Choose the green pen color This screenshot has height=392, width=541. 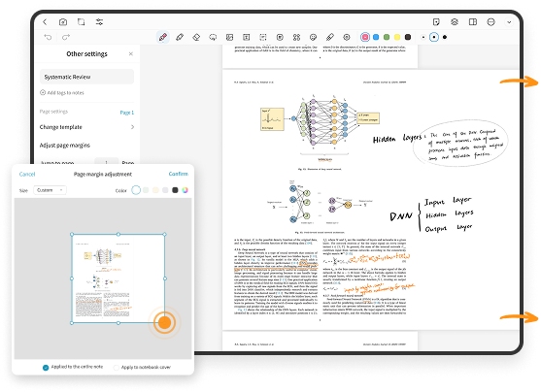(387, 37)
